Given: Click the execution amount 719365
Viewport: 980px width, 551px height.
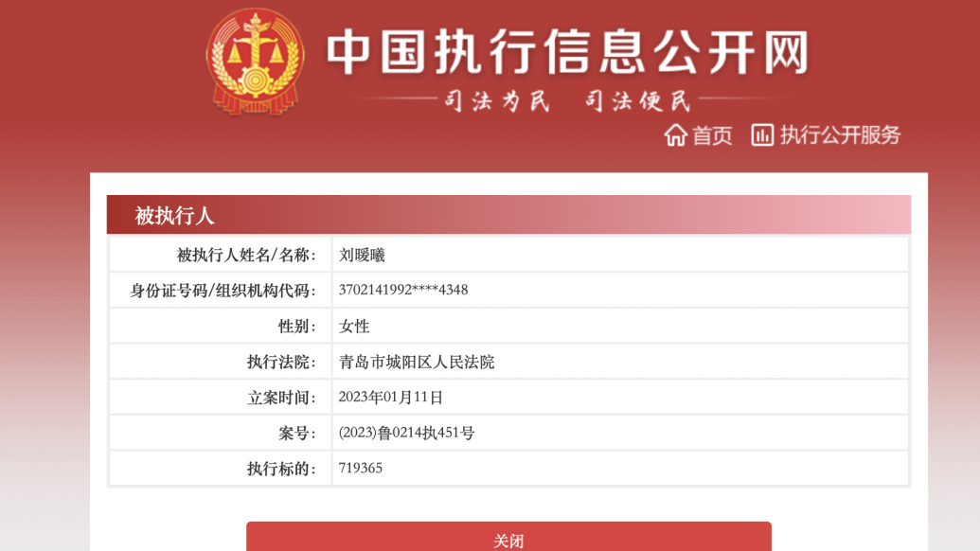Looking at the screenshot, I should click(361, 468).
